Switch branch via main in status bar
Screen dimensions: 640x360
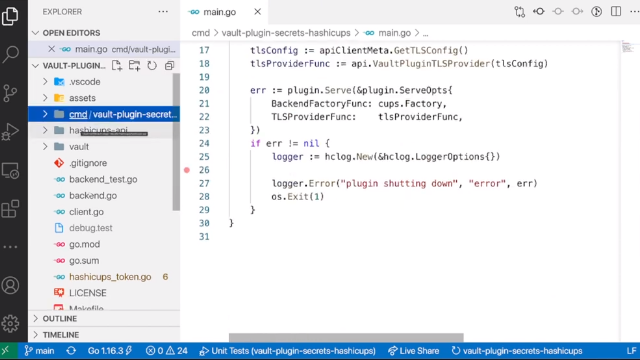click(39, 351)
